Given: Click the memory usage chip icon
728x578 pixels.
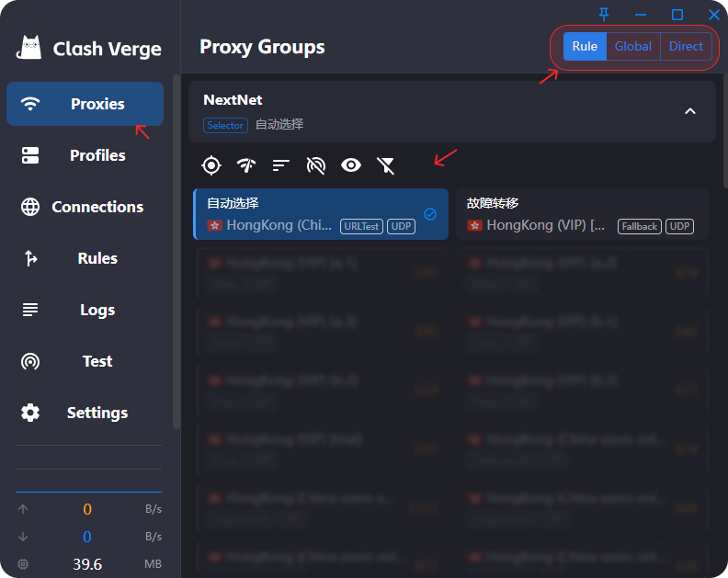Looking at the screenshot, I should 23,564.
